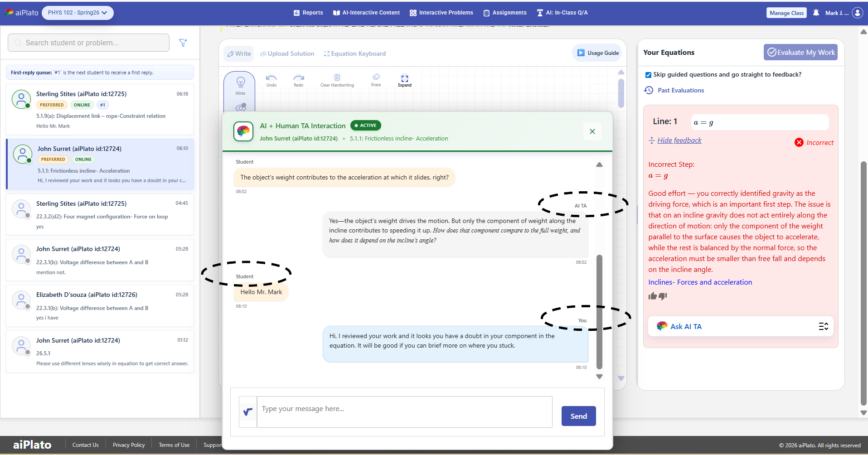Select Sterling Stites 5.1.9(a) Displacement link conversation

tap(100, 109)
